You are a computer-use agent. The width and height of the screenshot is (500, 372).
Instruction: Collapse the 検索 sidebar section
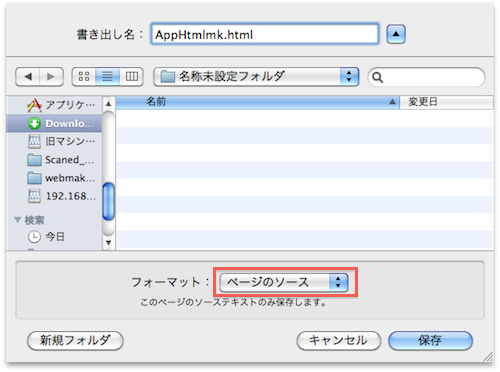18,220
